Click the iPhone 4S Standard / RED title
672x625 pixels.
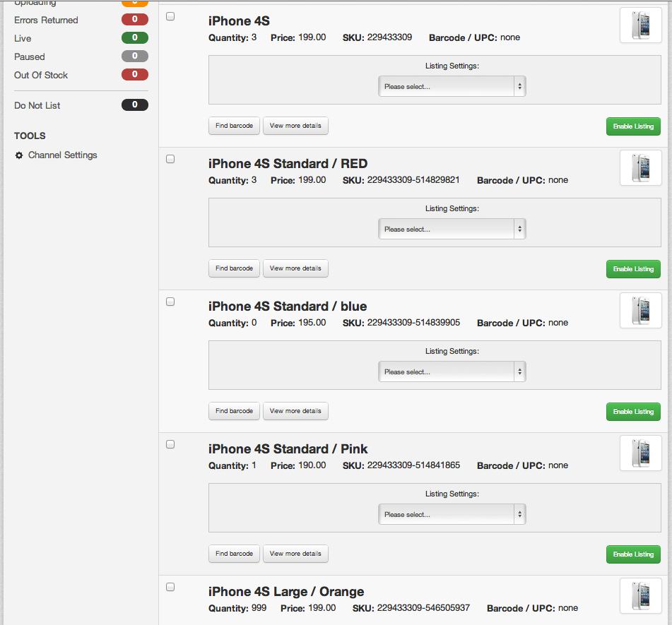(x=288, y=164)
